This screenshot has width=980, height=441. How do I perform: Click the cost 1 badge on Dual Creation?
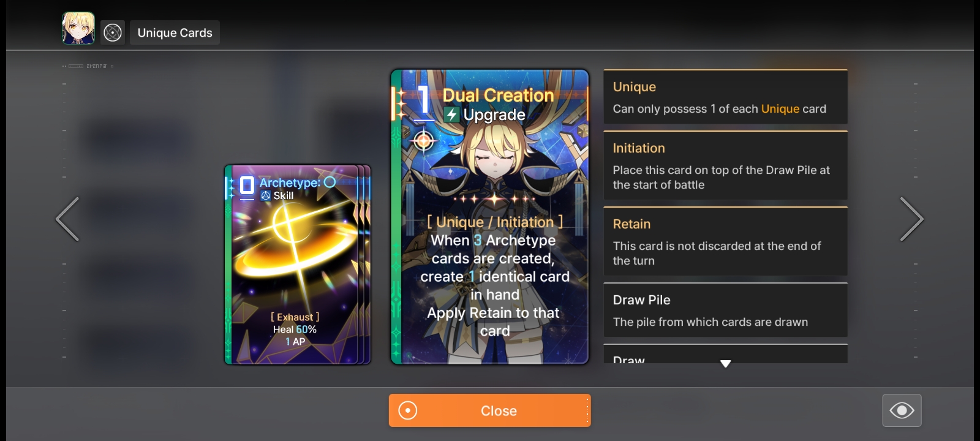[423, 100]
